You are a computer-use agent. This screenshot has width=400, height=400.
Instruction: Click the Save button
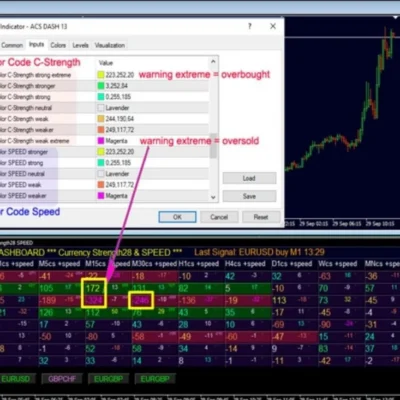coord(249,196)
